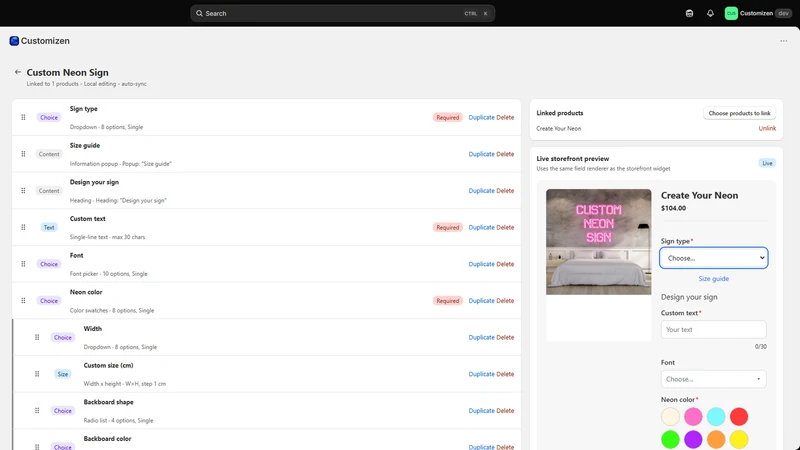Unlink the Create Your Neon product
800x450 pixels.
click(x=767, y=129)
